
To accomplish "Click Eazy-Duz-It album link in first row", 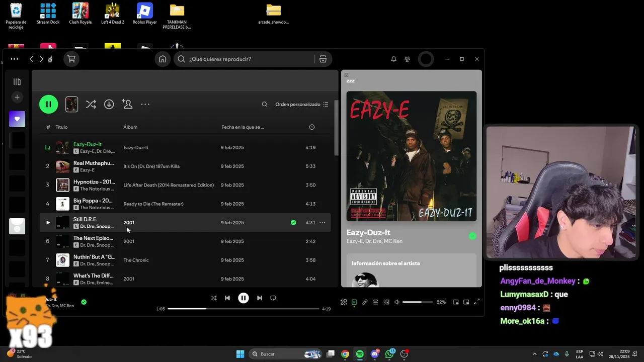I will pos(136,147).
